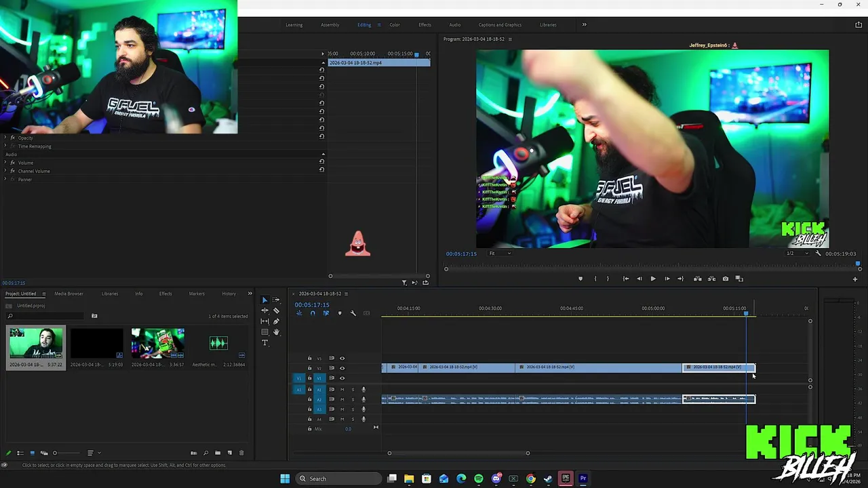Select the Rectangle tool
Screen dimensions: 868x488
[264, 332]
